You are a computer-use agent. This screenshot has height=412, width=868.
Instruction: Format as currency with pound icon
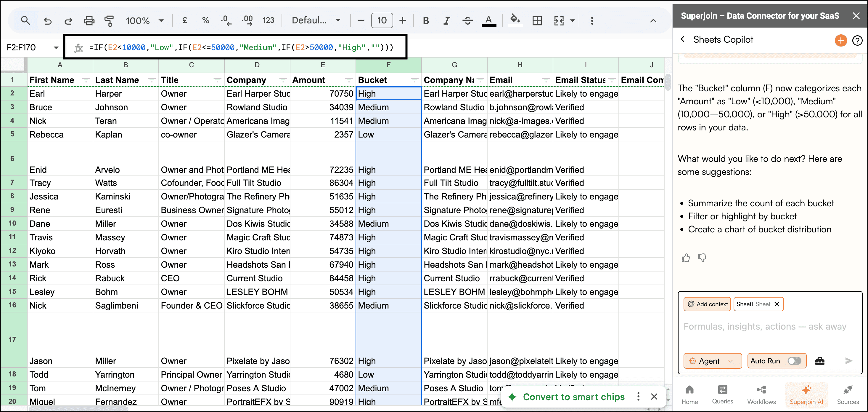pyautogui.click(x=185, y=20)
